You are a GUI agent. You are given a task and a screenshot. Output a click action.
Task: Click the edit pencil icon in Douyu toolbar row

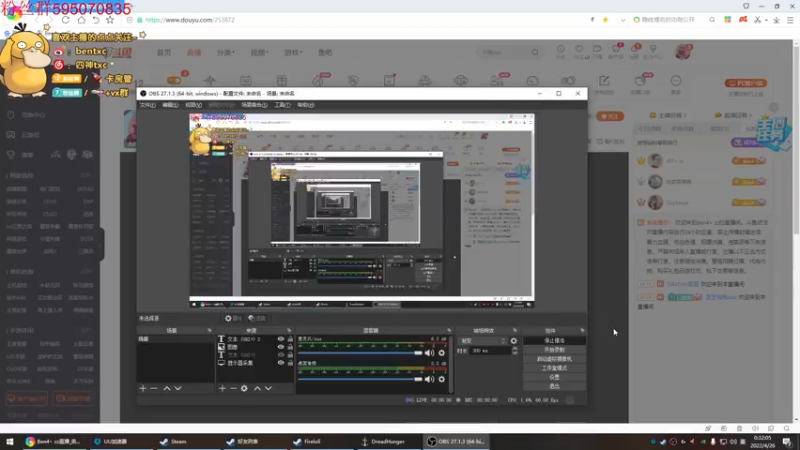604,83
